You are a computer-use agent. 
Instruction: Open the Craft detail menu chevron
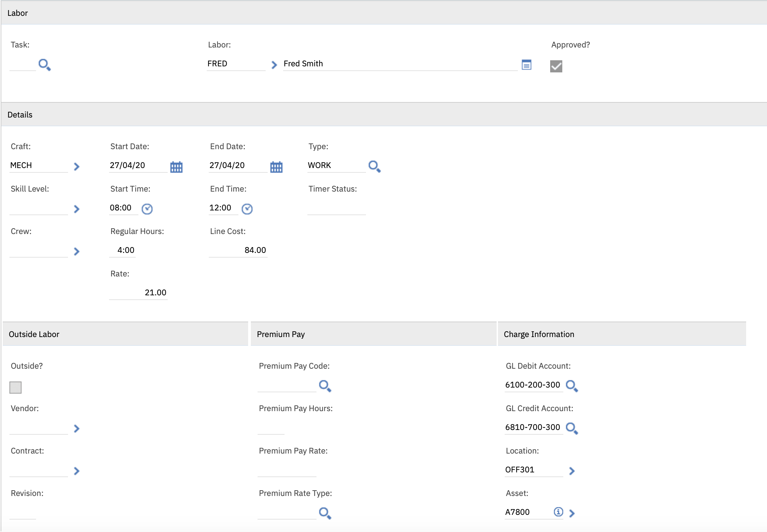77,166
